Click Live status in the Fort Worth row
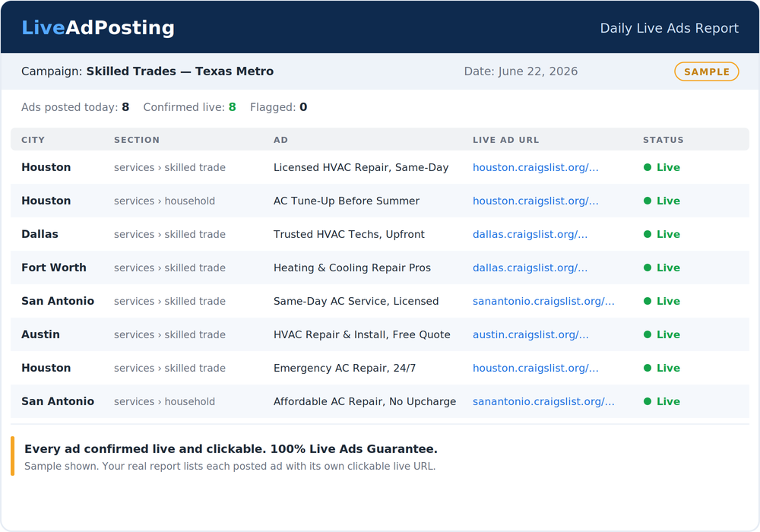 [662, 268]
